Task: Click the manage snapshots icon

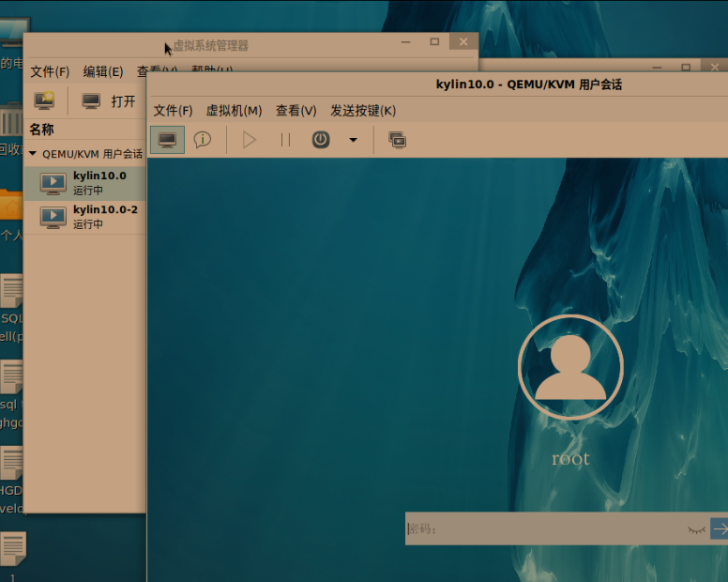Action: [x=398, y=140]
